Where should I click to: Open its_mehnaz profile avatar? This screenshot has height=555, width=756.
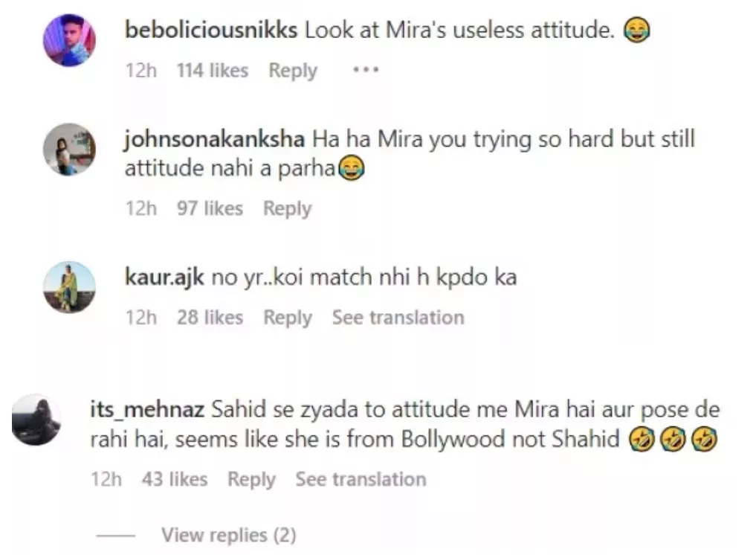pos(36,420)
